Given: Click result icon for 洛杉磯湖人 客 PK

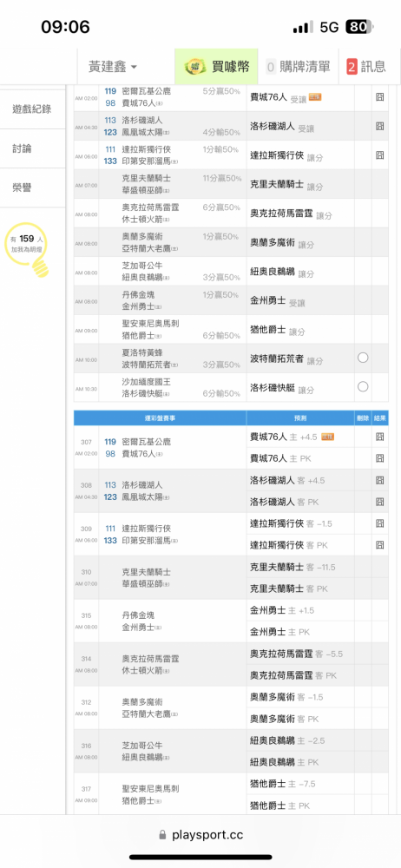Looking at the screenshot, I should [x=380, y=502].
